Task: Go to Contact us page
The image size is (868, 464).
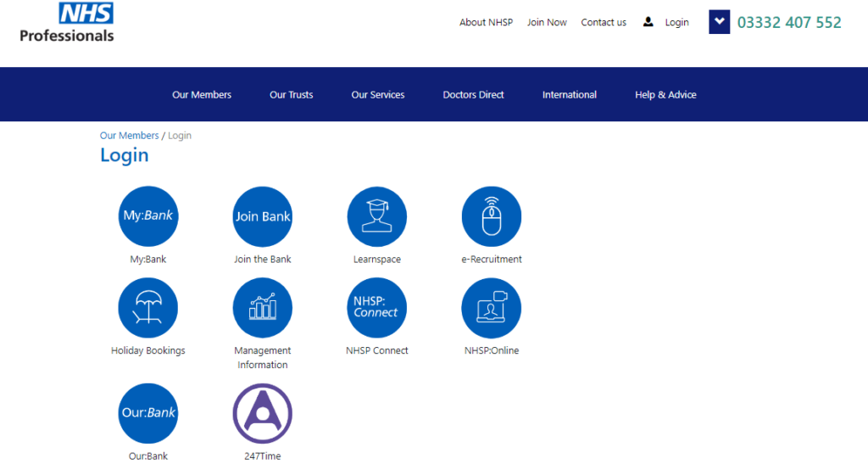Action: pyautogui.click(x=604, y=22)
